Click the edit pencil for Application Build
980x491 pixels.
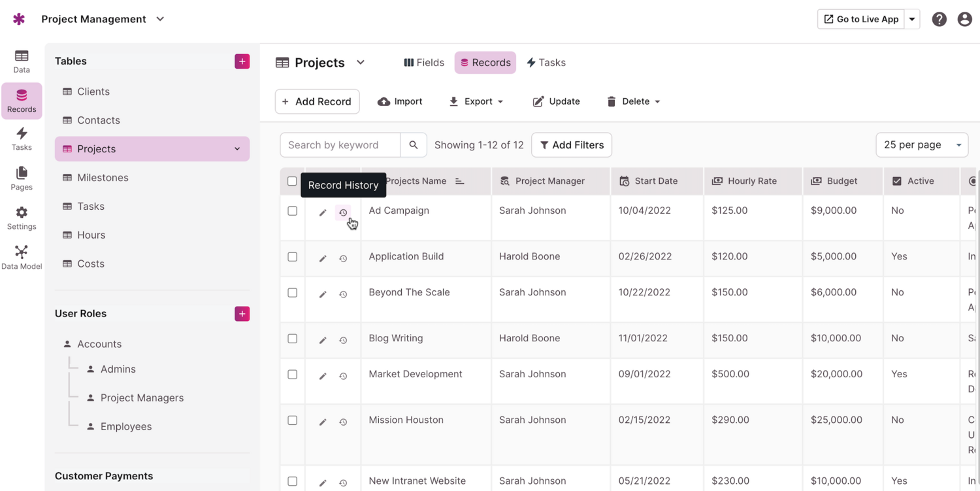click(x=323, y=258)
